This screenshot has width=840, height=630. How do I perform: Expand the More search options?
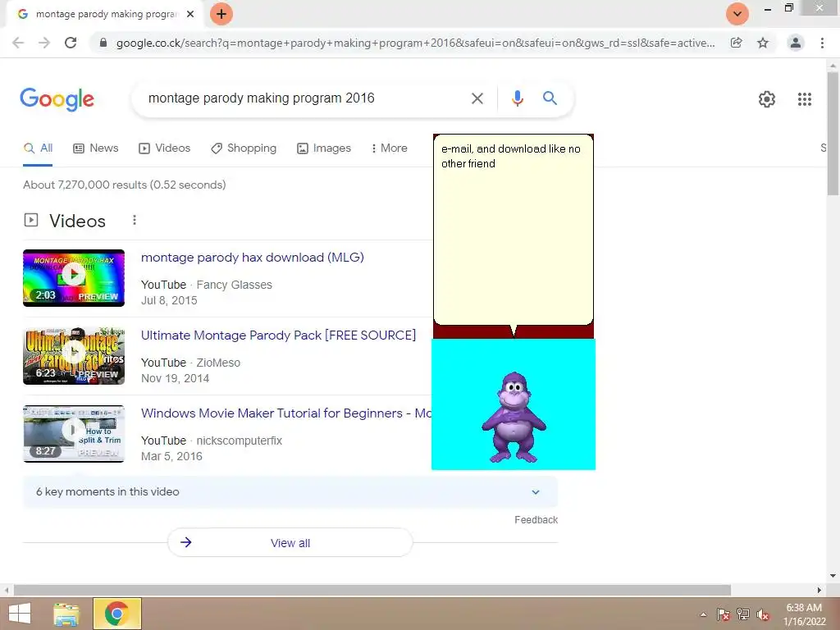[x=390, y=148]
